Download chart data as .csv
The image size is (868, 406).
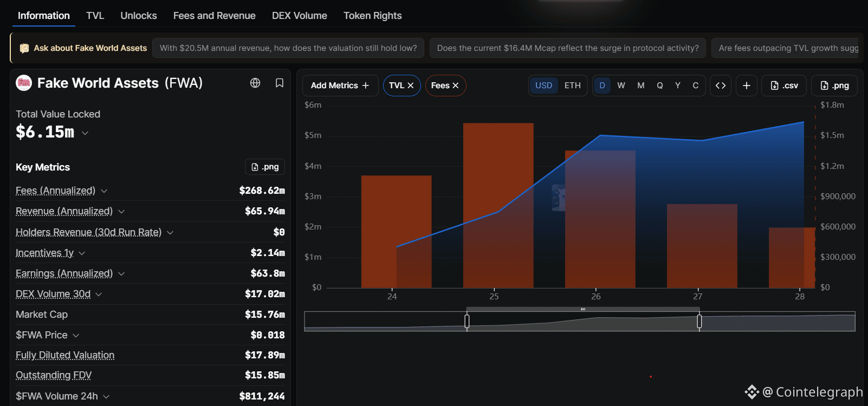coord(784,86)
